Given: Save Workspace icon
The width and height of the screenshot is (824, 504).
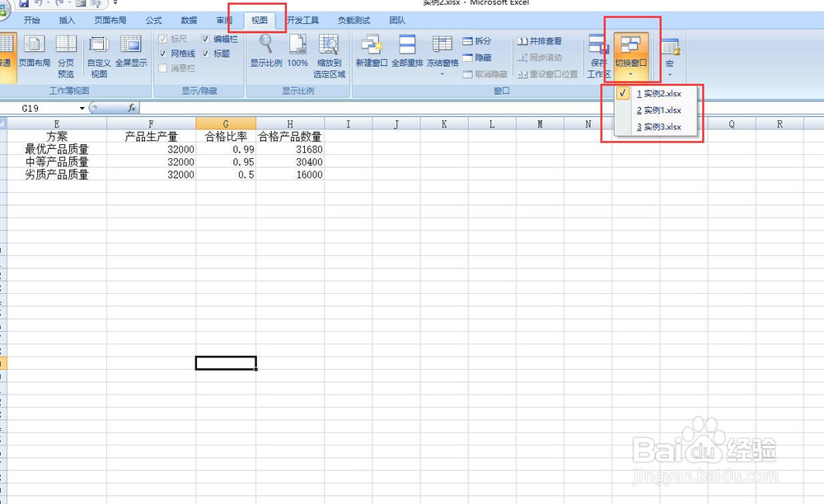Looking at the screenshot, I should 598,44.
